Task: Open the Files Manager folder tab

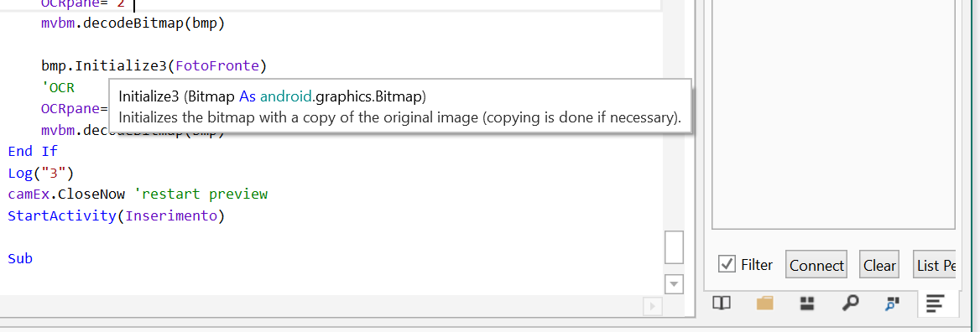Action: [764, 303]
